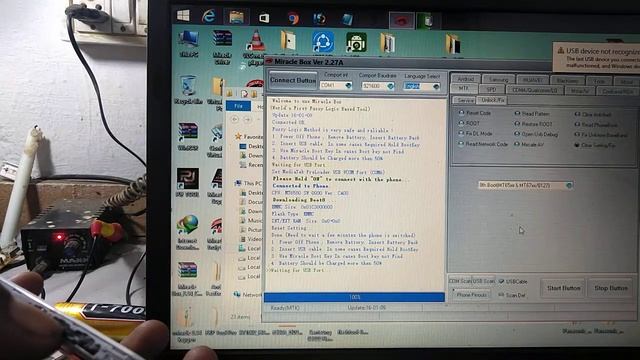Switch to the Android tab
640x360 pixels.
[x=465, y=79]
